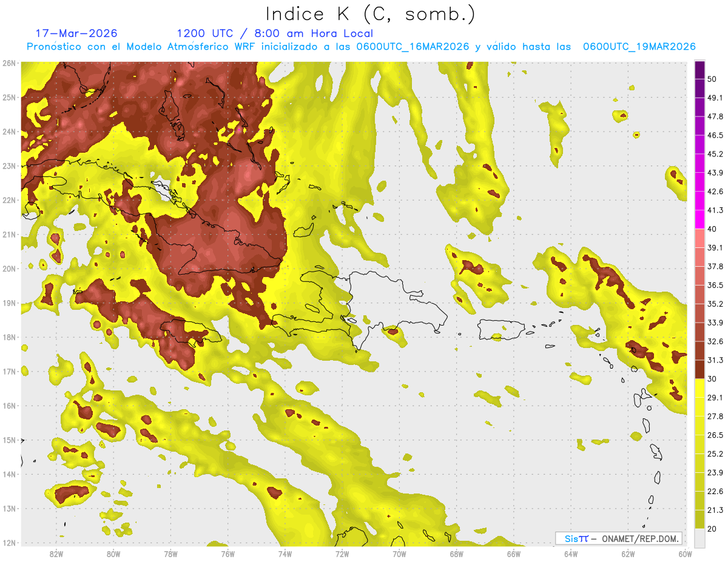This screenshot has height=562, width=728.
Task: Click colorbar value label '36.5'
Action: (x=715, y=285)
